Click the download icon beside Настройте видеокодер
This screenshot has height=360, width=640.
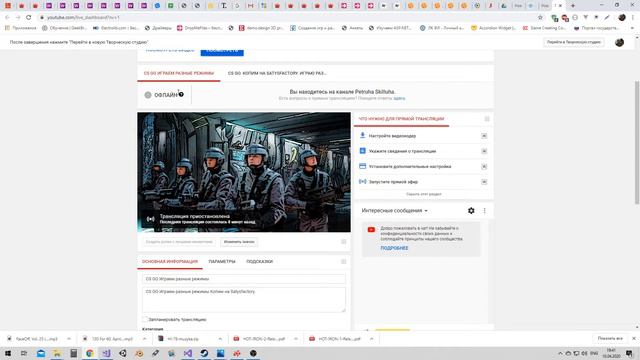click(x=362, y=135)
